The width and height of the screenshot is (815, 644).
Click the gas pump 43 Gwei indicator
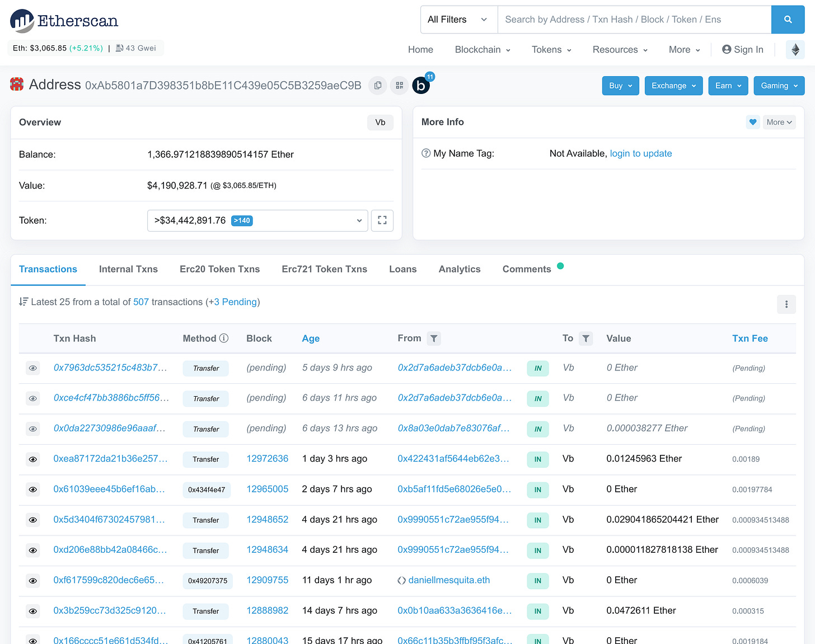pos(136,48)
